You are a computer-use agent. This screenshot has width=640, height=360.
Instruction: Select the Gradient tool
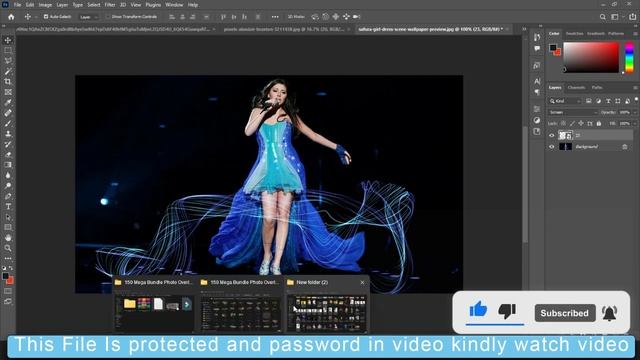[8, 165]
